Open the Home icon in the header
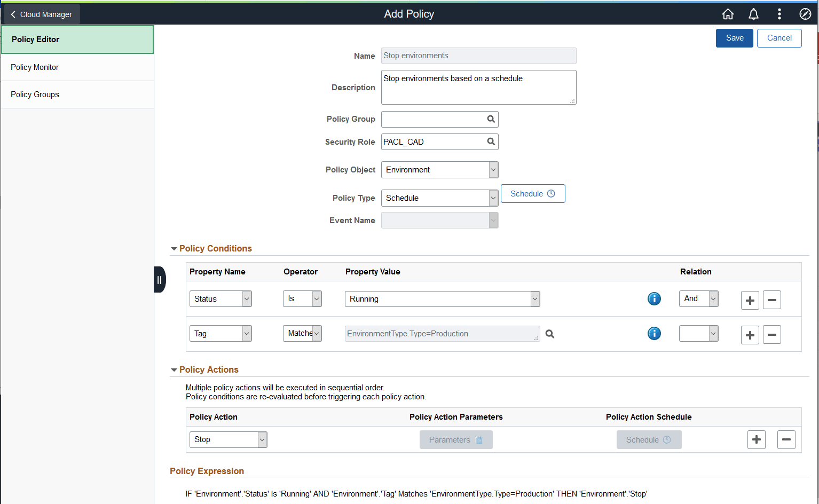 pyautogui.click(x=728, y=14)
